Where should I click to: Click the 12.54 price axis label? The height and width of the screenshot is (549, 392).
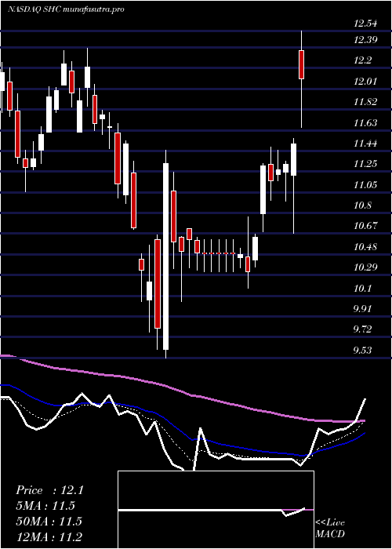pyautogui.click(x=365, y=24)
